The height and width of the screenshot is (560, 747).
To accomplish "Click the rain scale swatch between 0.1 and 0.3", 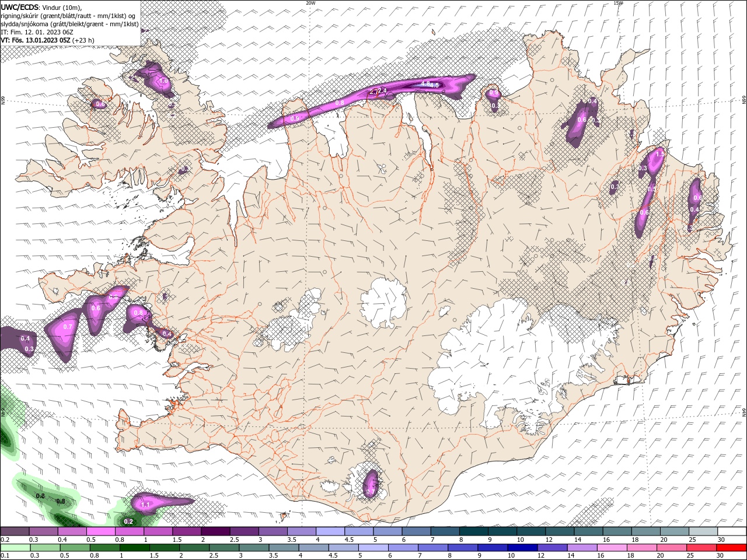I will (15, 548).
